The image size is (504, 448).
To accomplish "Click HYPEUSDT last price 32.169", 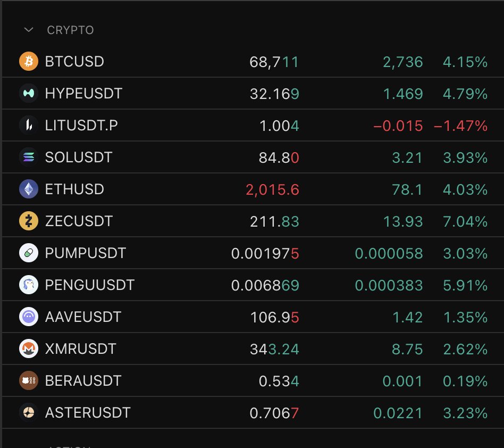I will click(274, 94).
